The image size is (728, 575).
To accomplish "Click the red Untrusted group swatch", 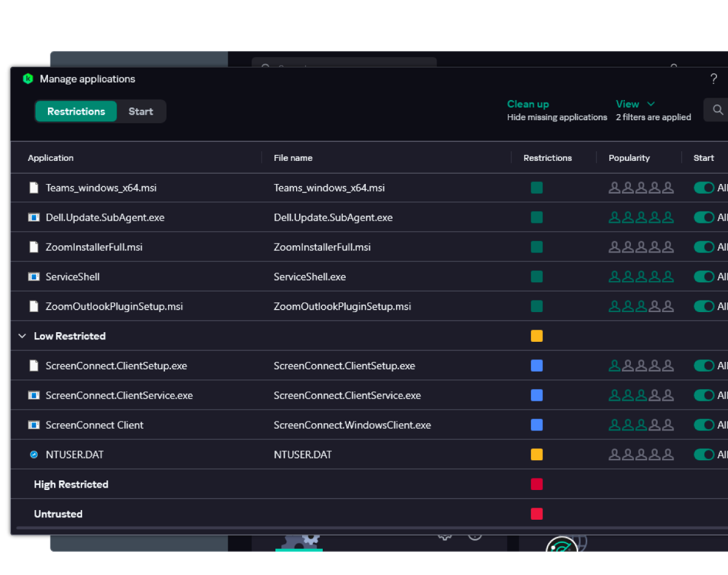I will click(537, 514).
